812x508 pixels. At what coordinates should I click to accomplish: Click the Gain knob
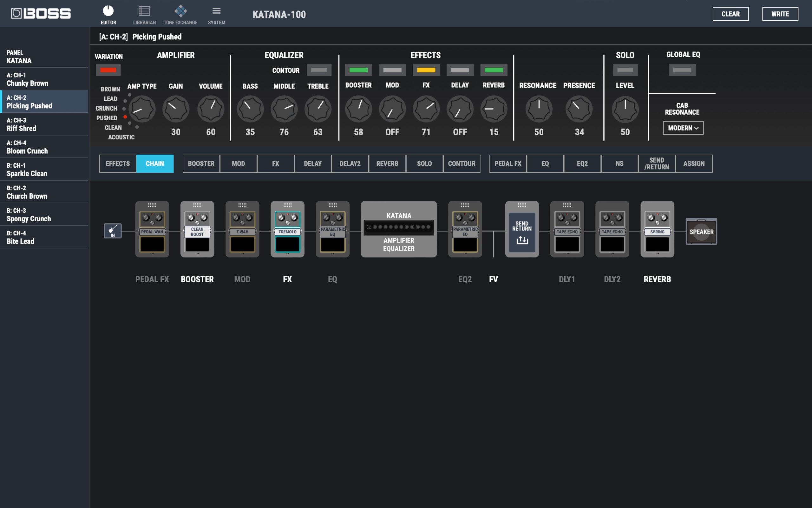(x=176, y=109)
